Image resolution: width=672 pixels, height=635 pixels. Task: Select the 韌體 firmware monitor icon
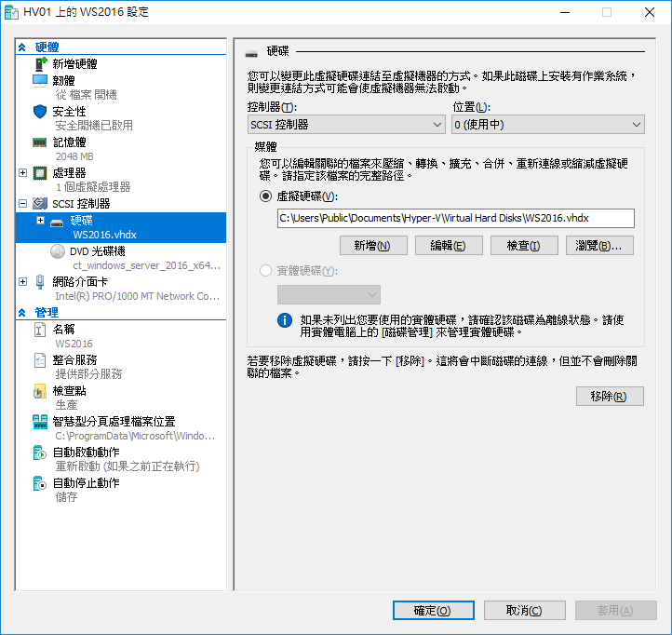(40, 81)
